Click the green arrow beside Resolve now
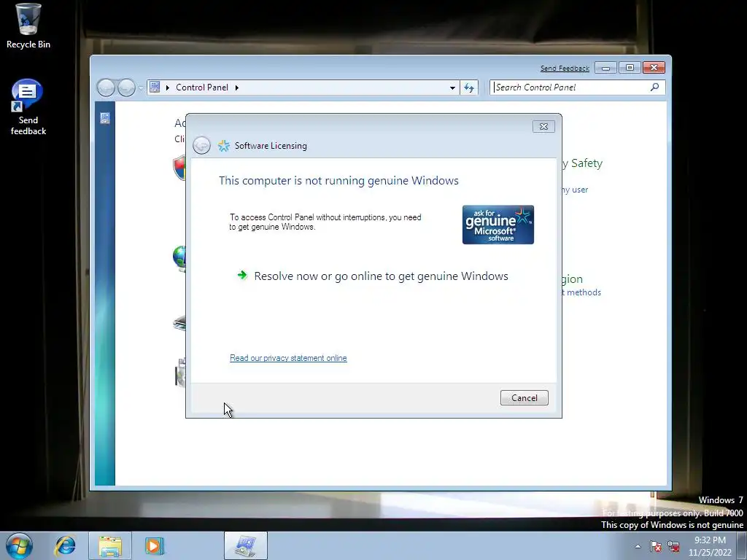 pos(242,275)
